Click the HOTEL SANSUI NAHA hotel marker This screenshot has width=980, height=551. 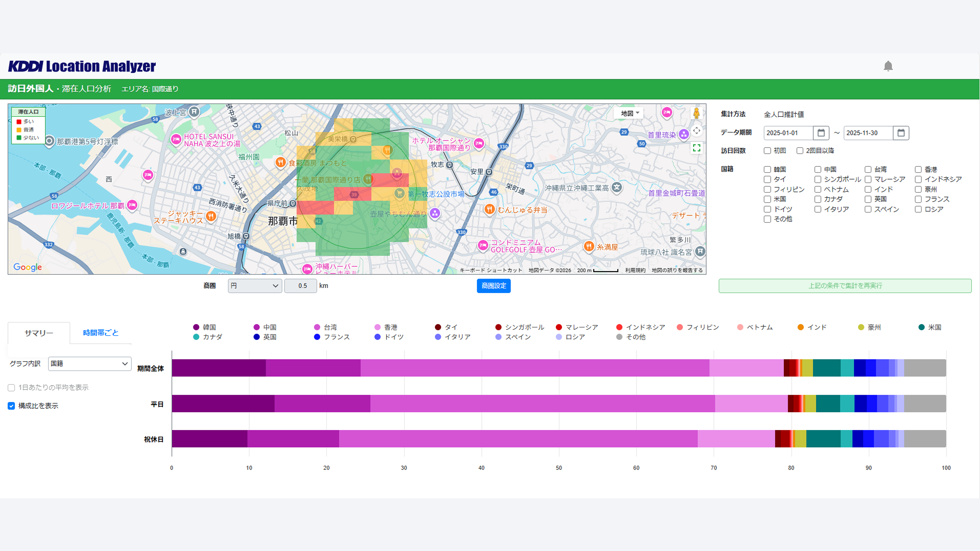[x=176, y=139]
